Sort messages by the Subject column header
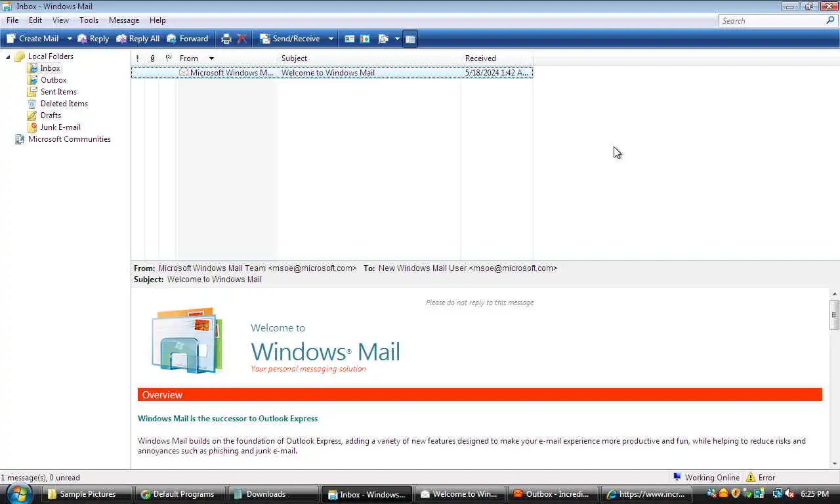 pyautogui.click(x=369, y=58)
